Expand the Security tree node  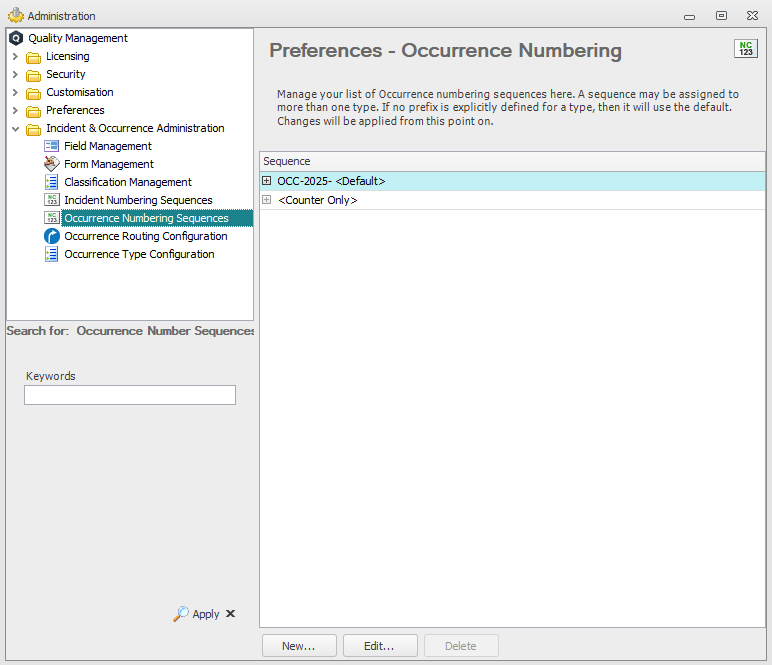tap(15, 74)
